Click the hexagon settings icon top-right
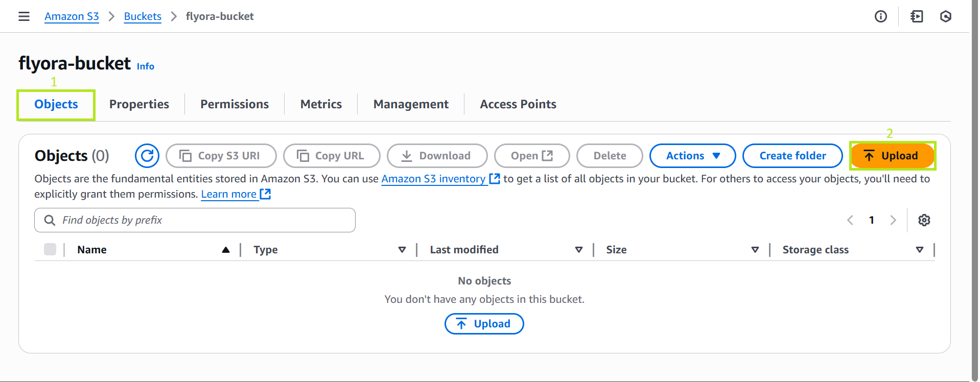The width and height of the screenshot is (980, 382). coord(945,16)
